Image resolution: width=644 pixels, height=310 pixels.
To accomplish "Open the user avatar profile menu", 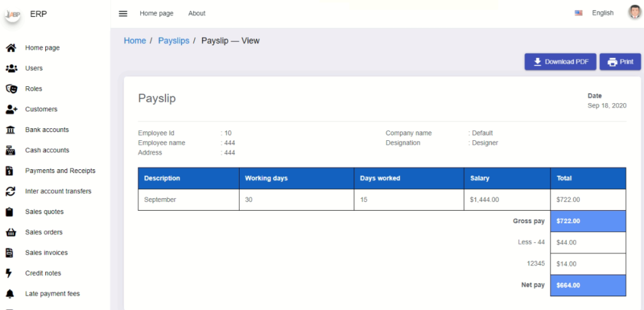I will [x=635, y=13].
